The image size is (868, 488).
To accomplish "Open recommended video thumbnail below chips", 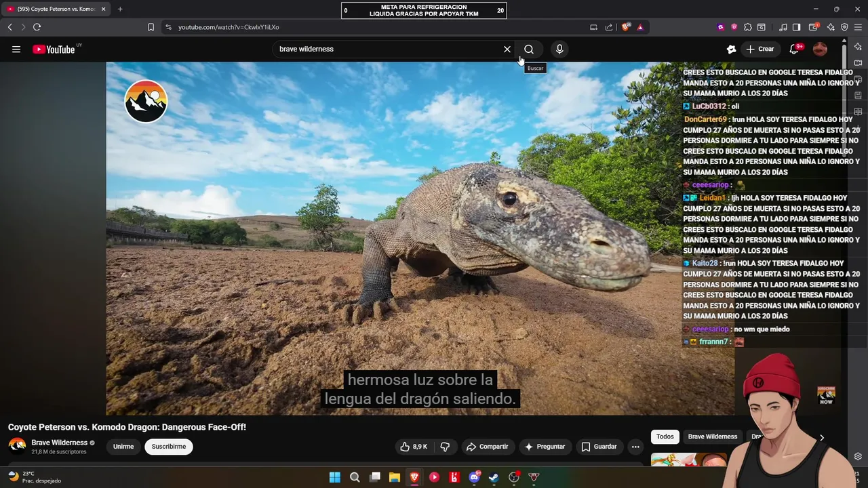I will tap(688, 460).
